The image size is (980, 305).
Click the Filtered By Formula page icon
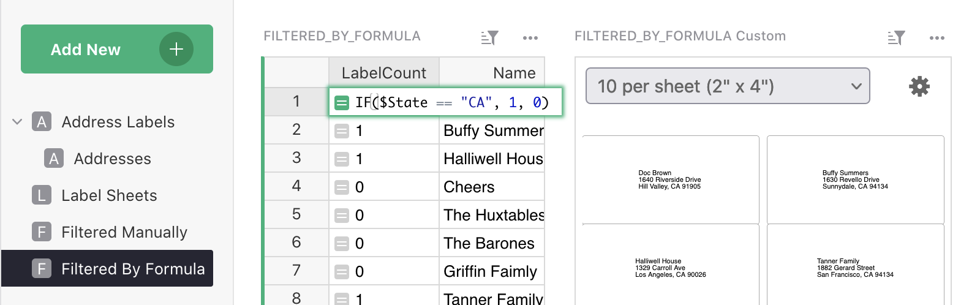pos(41,269)
